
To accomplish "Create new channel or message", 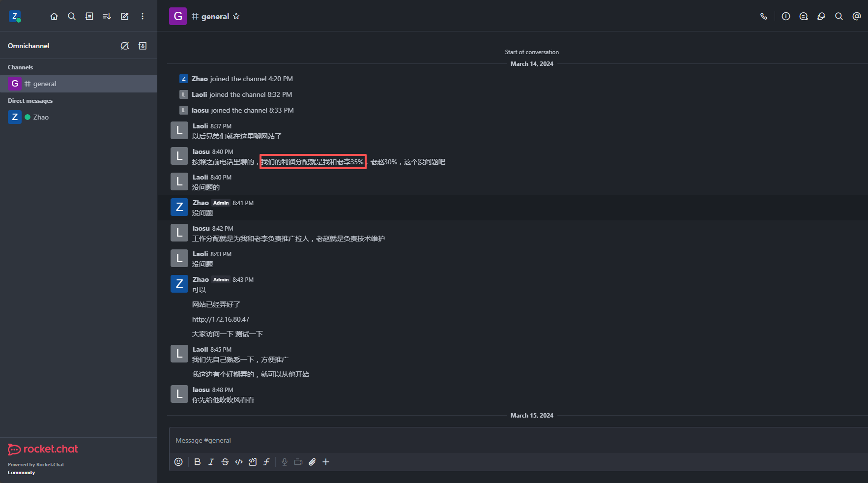I will [x=125, y=16].
